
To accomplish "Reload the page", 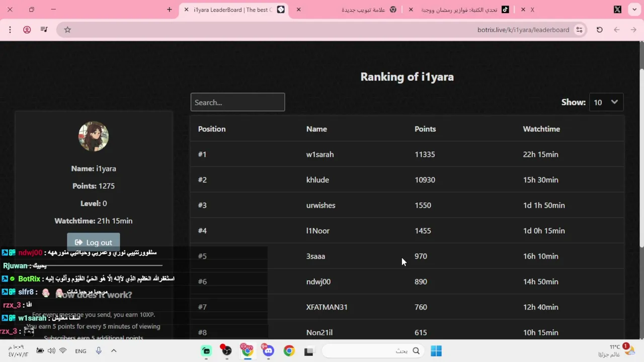I will [x=600, y=30].
